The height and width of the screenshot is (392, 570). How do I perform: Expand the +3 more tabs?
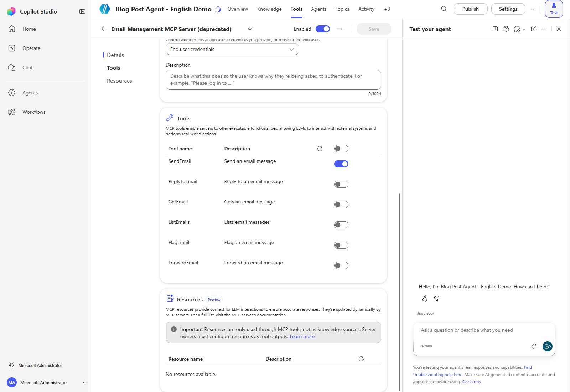tap(387, 9)
